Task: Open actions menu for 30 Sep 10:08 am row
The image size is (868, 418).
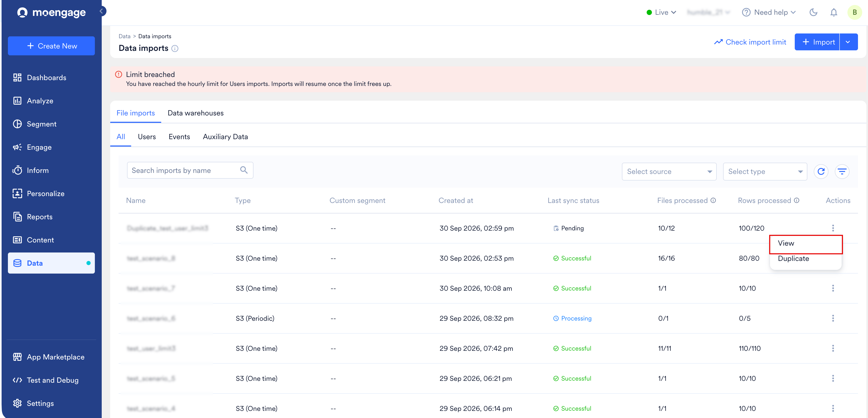Action: pos(833,288)
